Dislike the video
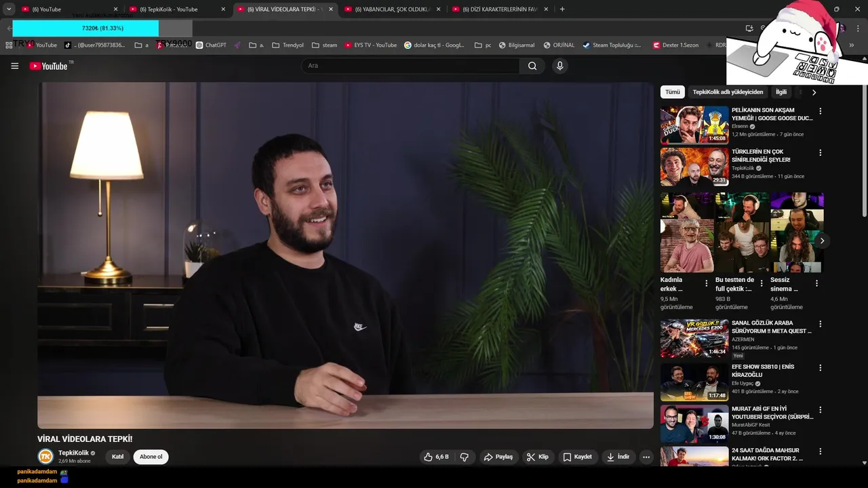 pos(465,457)
